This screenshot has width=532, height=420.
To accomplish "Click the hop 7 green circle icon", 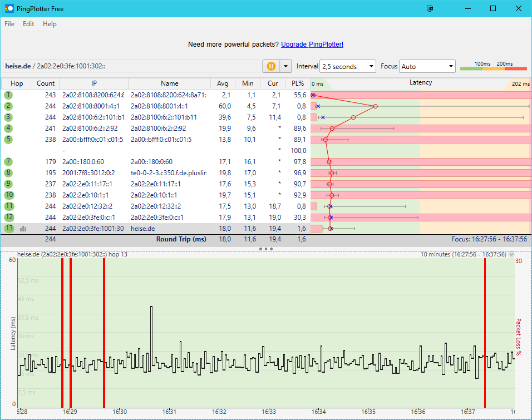I will click(8, 161).
